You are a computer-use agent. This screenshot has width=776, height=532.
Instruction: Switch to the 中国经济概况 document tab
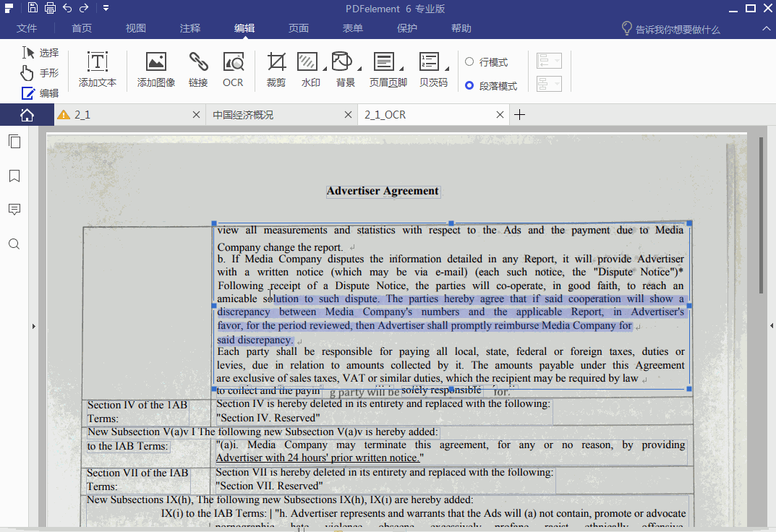(243, 115)
